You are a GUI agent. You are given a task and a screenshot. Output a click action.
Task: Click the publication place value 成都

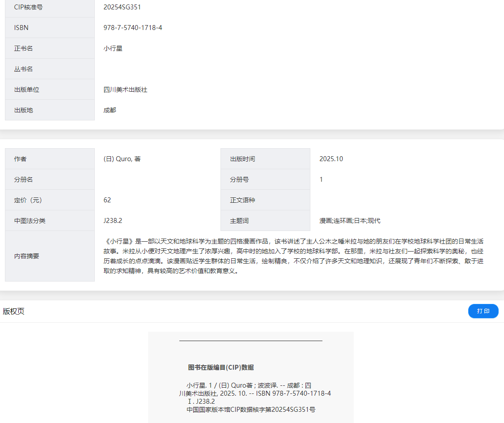tap(110, 110)
